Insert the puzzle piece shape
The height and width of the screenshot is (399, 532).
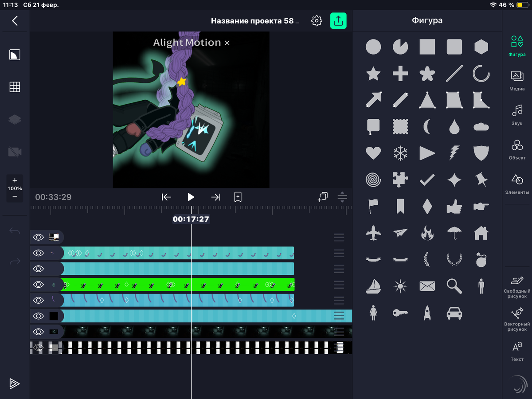pos(400,180)
